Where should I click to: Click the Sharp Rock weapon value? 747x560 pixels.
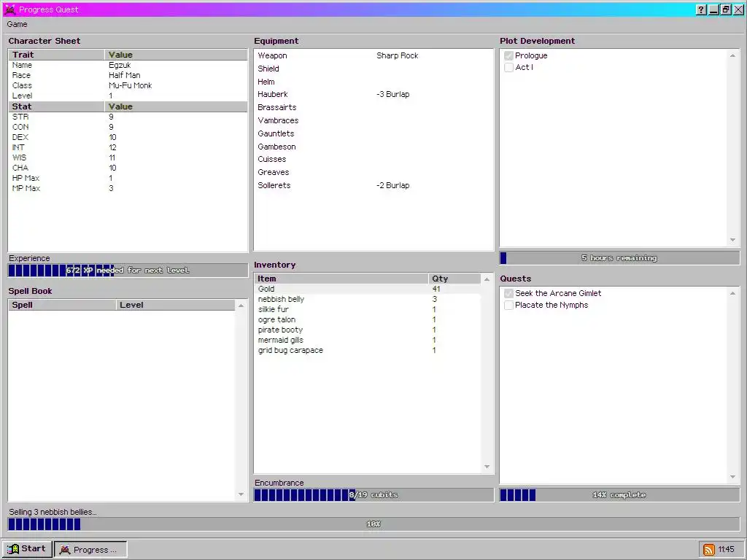tap(398, 55)
